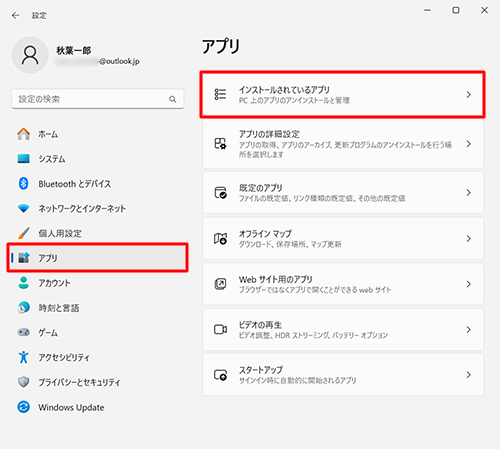Go to ネットワークとインターネット settings
Screen dimensions: 500x449
97,208
